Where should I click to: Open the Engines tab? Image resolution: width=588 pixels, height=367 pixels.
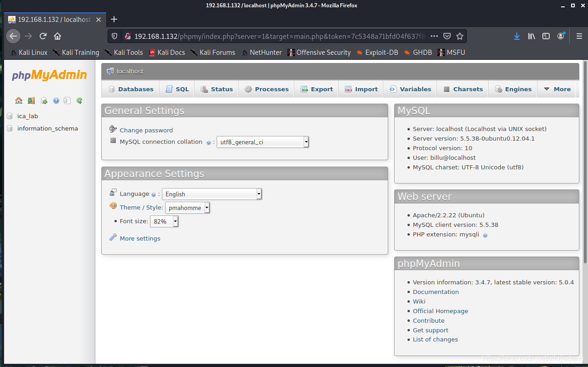tap(513, 89)
